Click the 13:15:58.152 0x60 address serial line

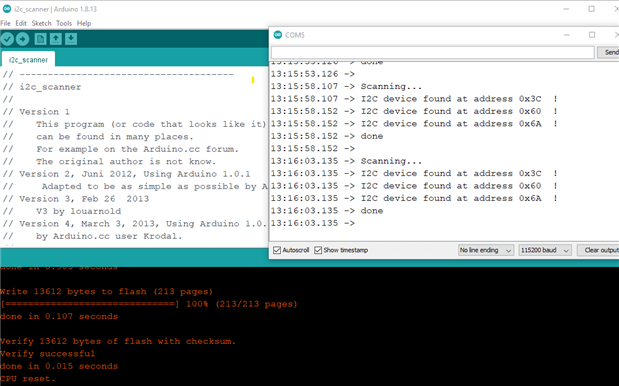414,111
